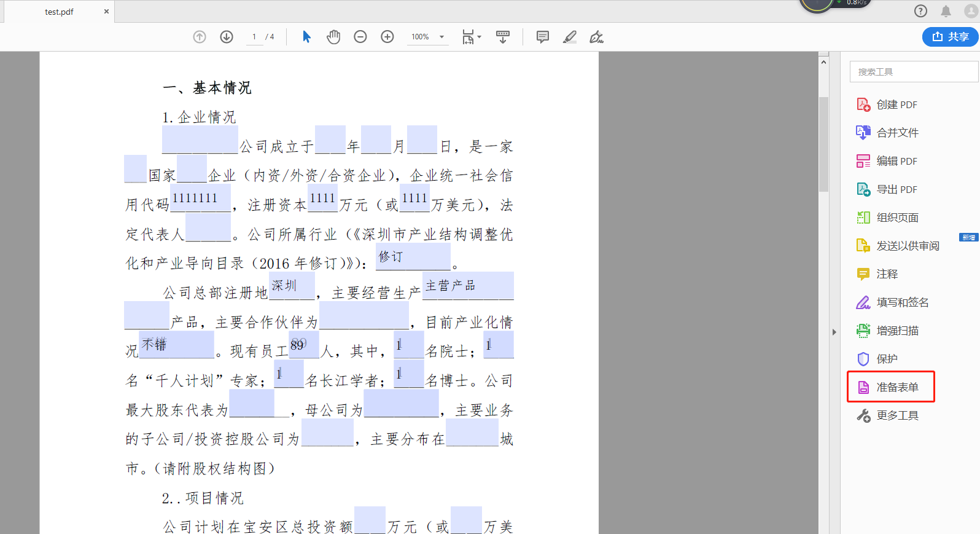Click the form field containing 修订
Screen dimensions: 980x534
pyautogui.click(x=413, y=257)
